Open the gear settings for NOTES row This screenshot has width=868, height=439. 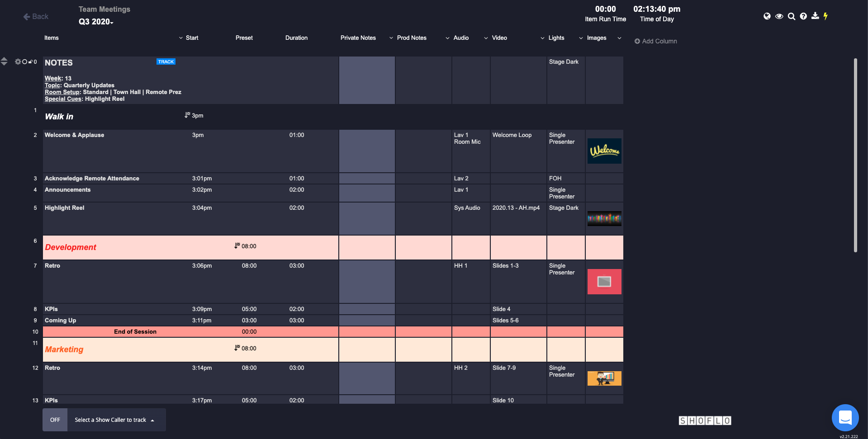coord(18,62)
